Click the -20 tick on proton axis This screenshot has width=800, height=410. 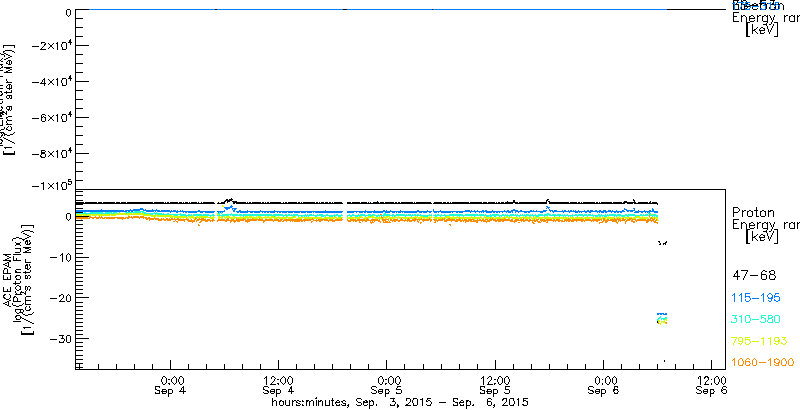59,297
